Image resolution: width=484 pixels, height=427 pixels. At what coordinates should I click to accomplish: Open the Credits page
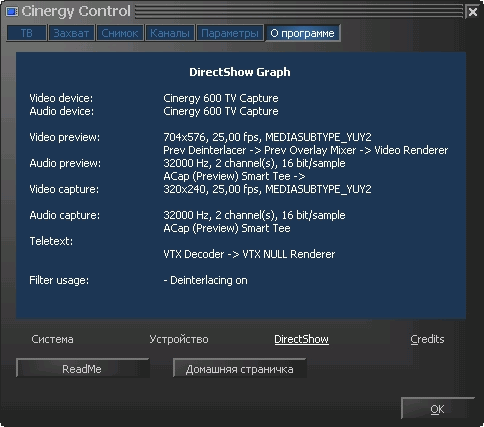(x=427, y=339)
